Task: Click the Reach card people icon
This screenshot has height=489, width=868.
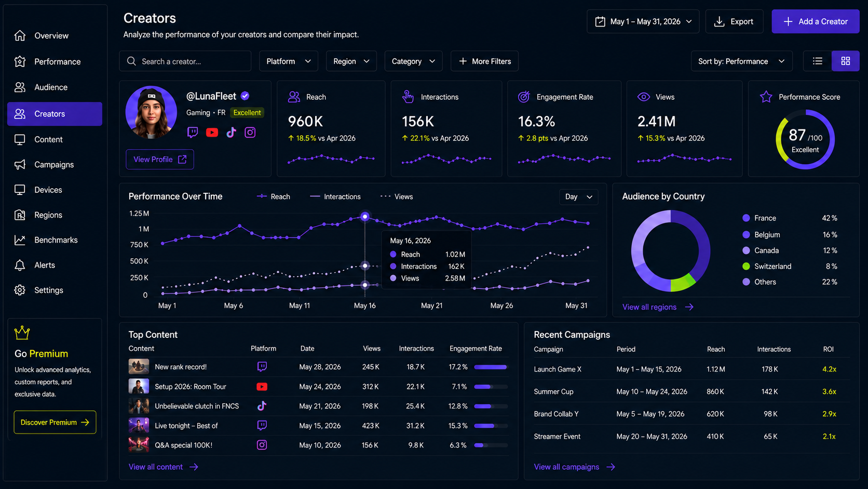Action: pyautogui.click(x=294, y=97)
